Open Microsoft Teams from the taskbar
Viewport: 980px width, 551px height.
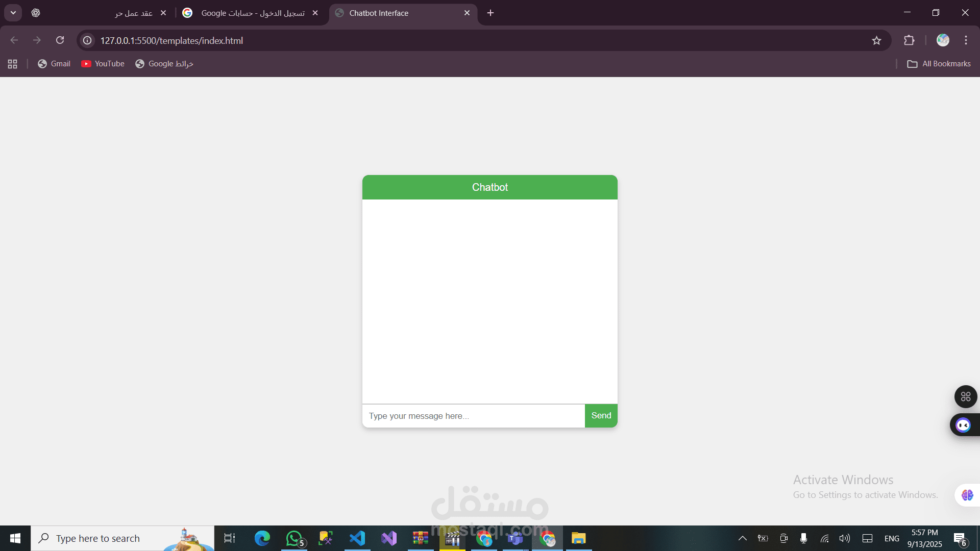point(516,538)
